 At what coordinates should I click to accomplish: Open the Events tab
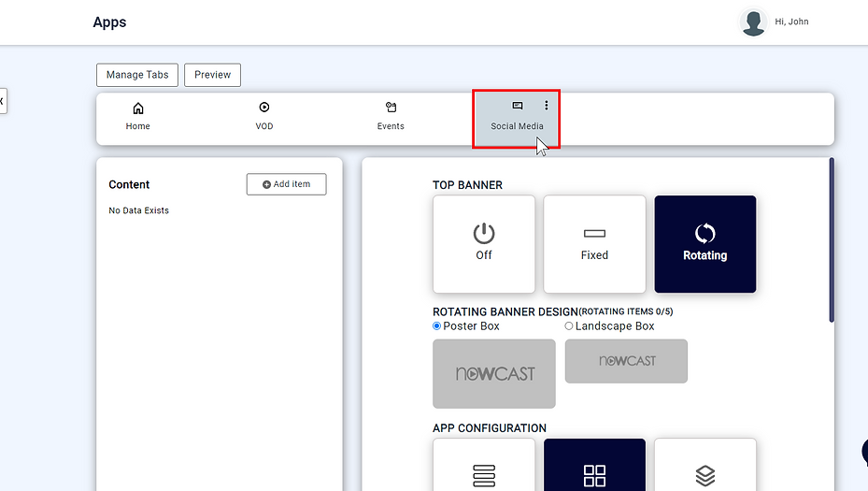pos(391,118)
